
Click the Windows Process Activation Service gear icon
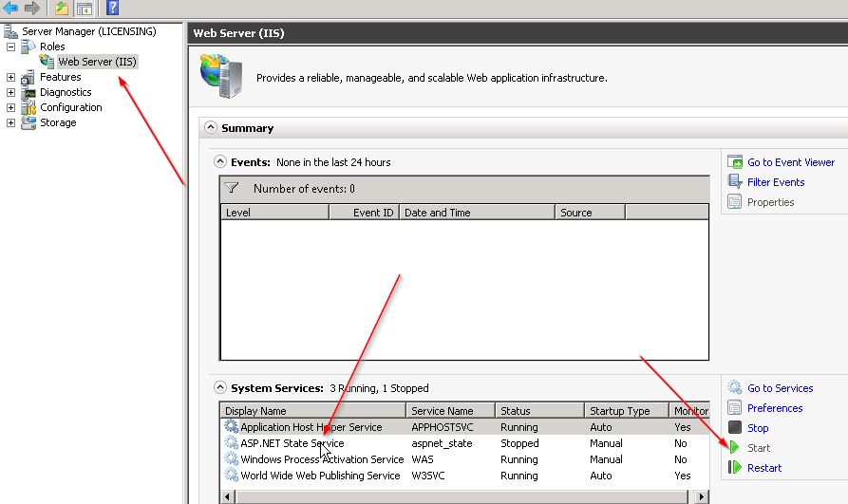(x=232, y=458)
